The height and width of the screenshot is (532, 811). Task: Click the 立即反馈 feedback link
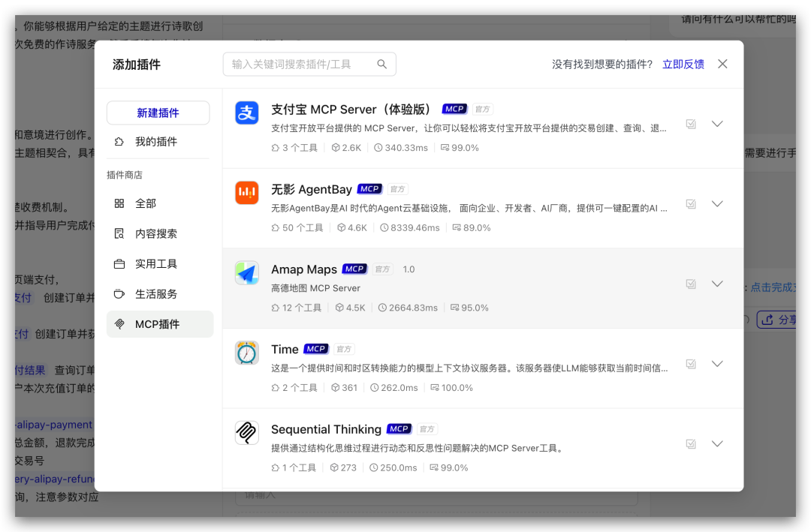683,64
